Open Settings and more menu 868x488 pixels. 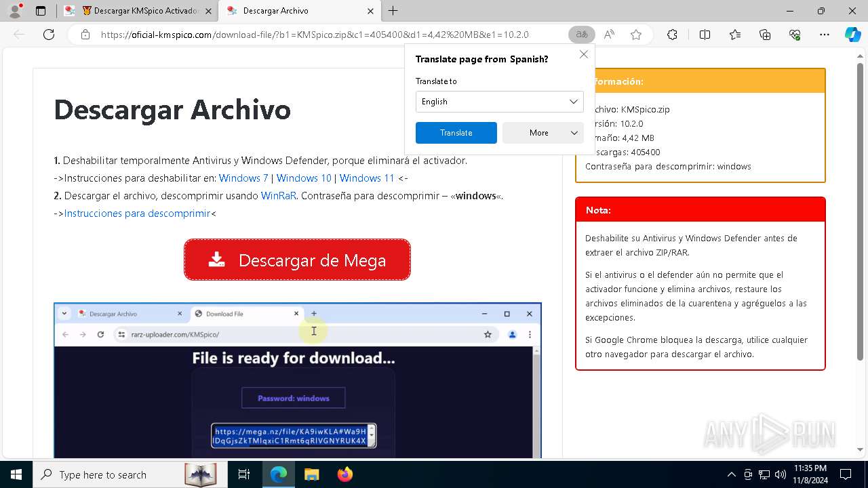825,35
